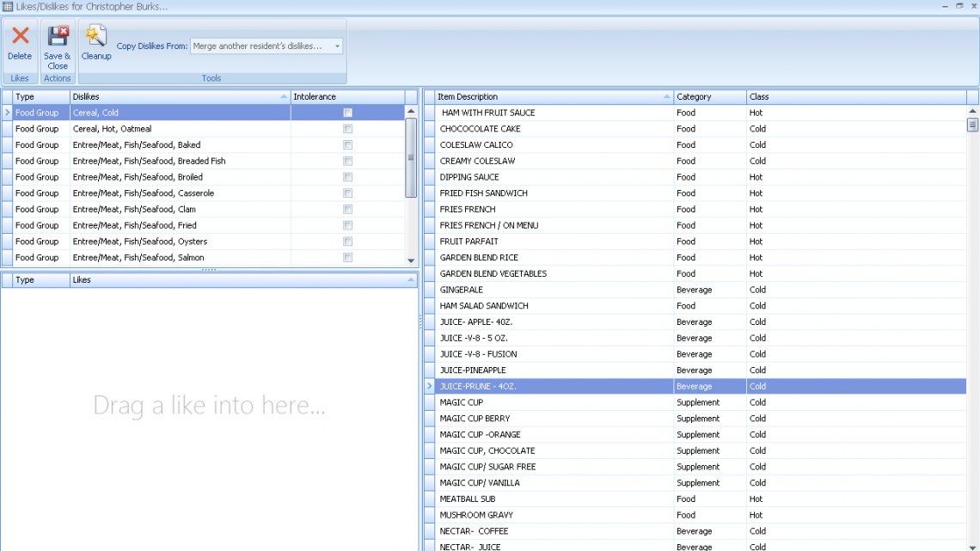Select the GINGERALE item row
This screenshot has height=551, width=980.
coord(550,290)
